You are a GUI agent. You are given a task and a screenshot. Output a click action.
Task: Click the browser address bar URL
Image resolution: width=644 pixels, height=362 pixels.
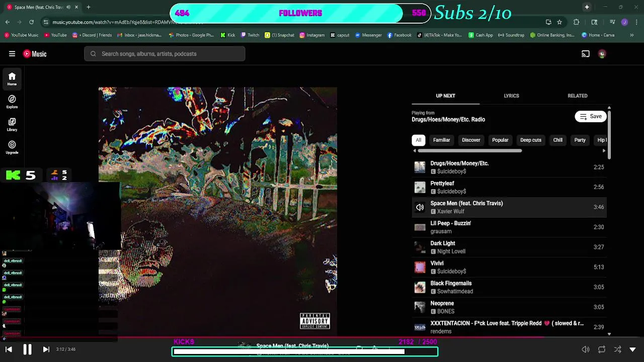(128, 22)
